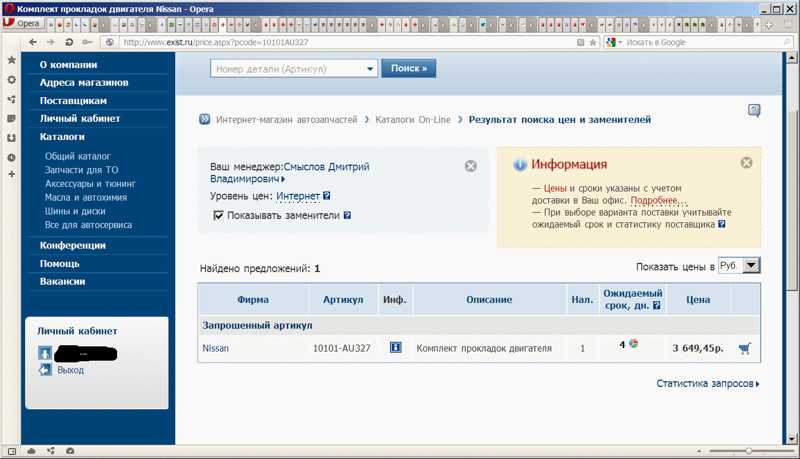800x459 pixels.
Task: Click help icon beside 'Показывать заменители'
Action: [x=347, y=215]
